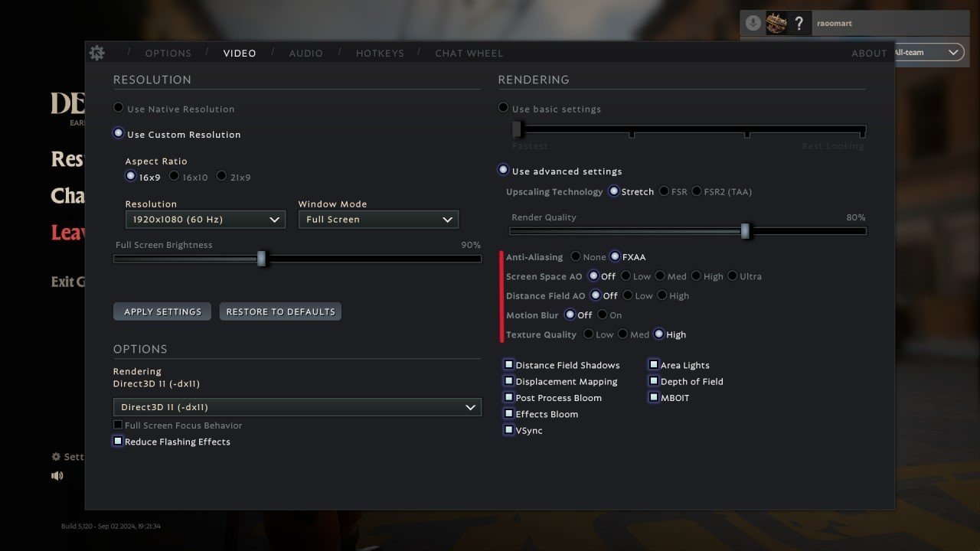
Task: Click the basic settings quality slider handle
Action: click(517, 129)
